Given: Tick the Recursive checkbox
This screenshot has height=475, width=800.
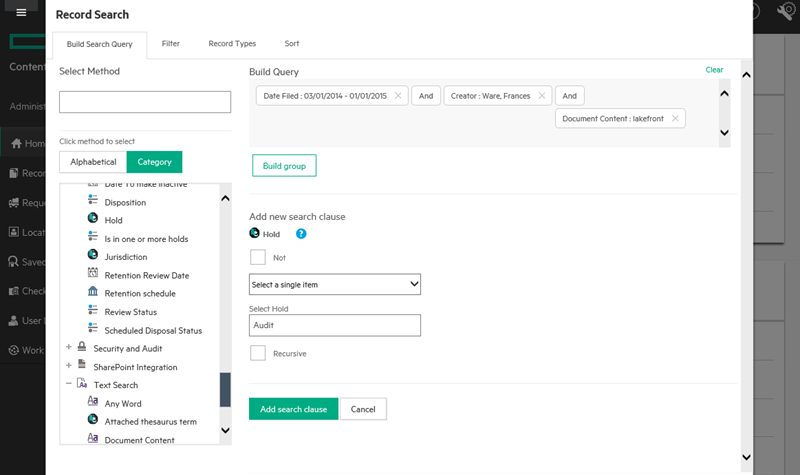Looking at the screenshot, I should (258, 353).
